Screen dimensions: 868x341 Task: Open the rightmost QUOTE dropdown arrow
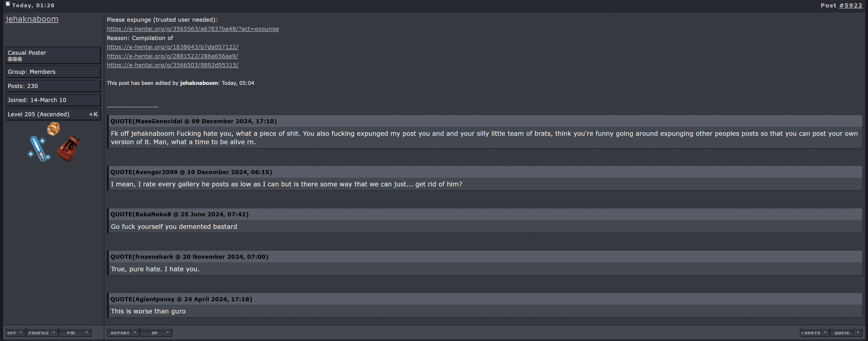click(858, 333)
